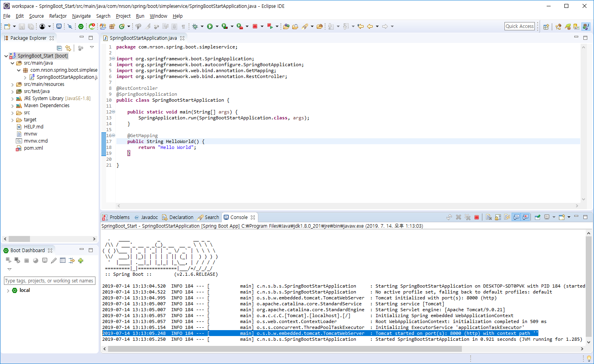Expand the local node in Boot Dashboard
594x364 pixels.
coord(8,290)
